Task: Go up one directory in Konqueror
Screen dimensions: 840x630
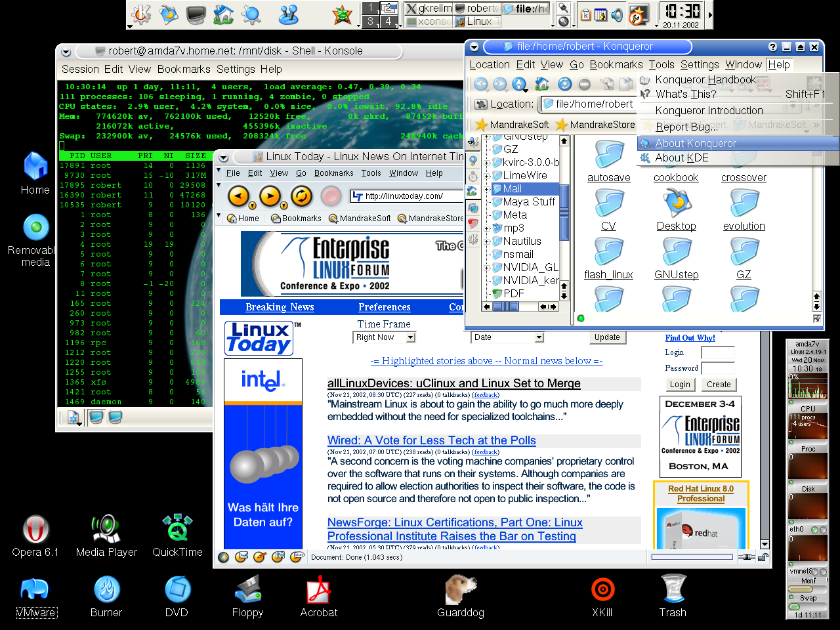Action: (519, 84)
